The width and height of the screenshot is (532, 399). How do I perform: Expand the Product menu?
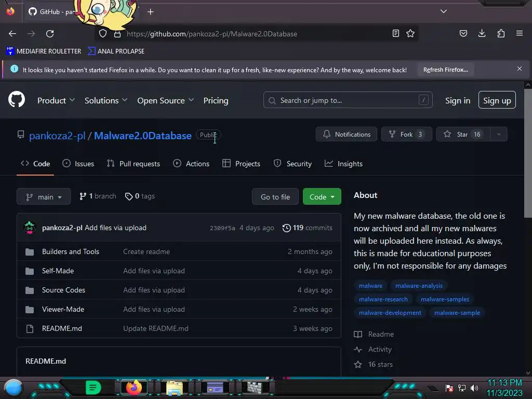[56, 101]
